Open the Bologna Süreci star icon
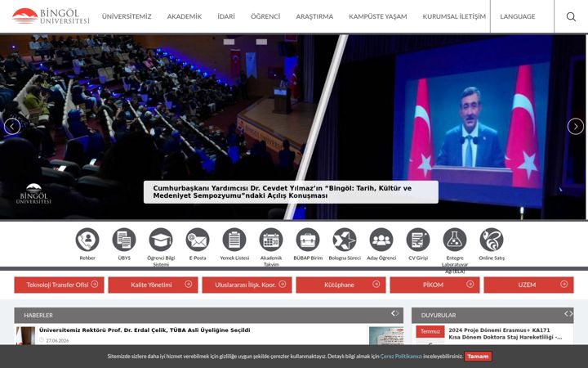 click(x=345, y=240)
